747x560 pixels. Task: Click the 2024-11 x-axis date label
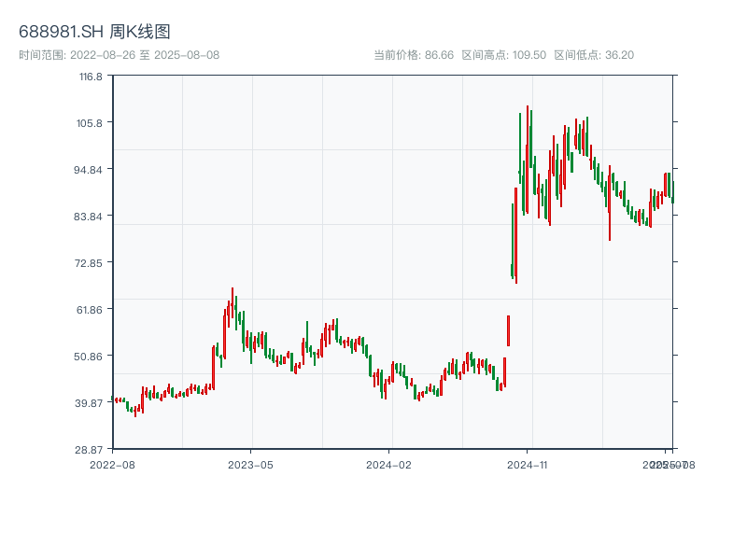(x=527, y=464)
